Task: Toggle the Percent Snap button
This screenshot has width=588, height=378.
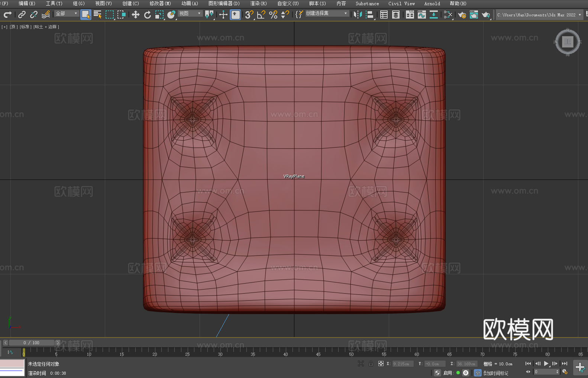Action: coord(273,14)
